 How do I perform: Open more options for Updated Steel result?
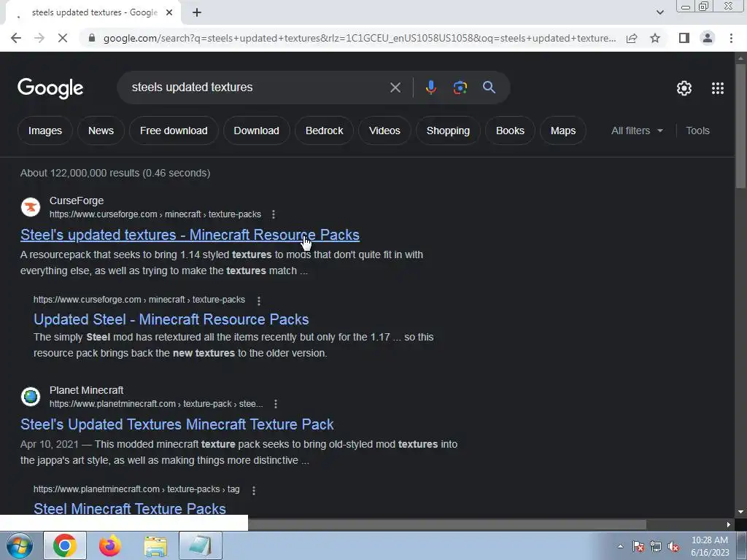coord(259,300)
